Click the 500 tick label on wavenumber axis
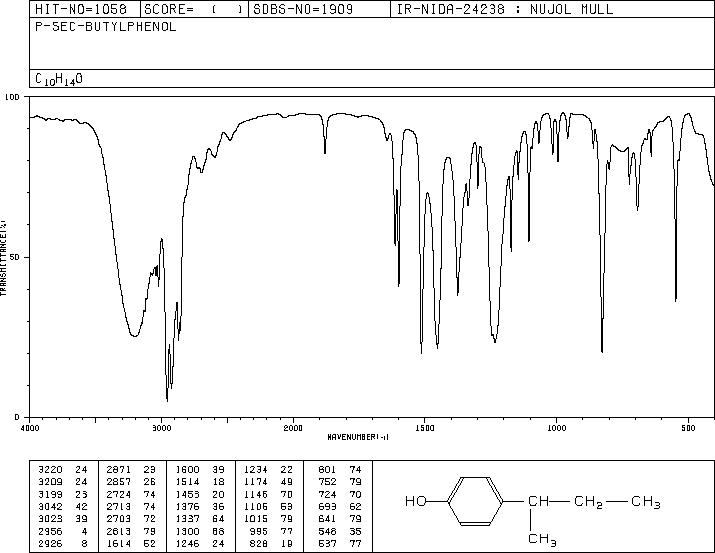Image resolution: width=715 pixels, height=553 pixels. tap(688, 428)
